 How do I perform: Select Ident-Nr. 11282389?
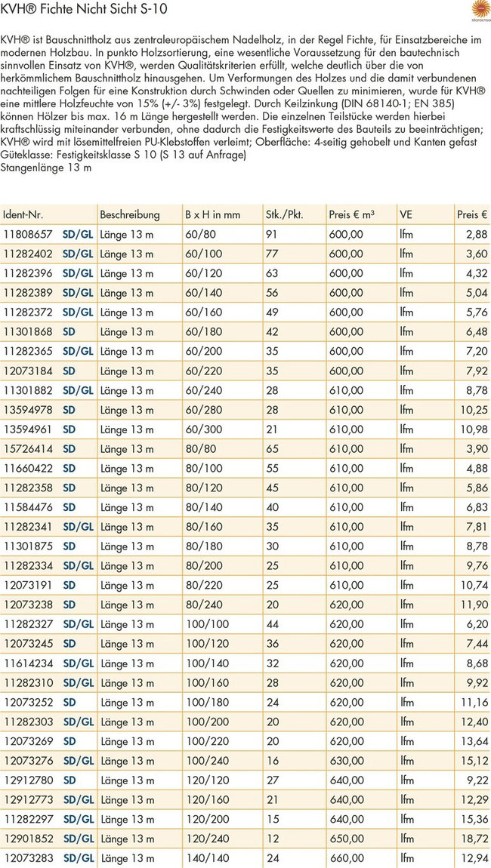(x=28, y=293)
